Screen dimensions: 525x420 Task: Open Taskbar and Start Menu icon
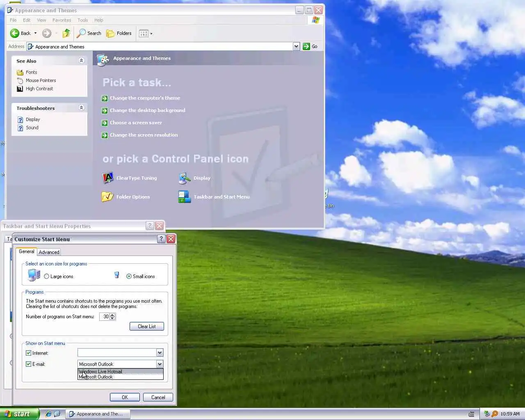coord(185,197)
